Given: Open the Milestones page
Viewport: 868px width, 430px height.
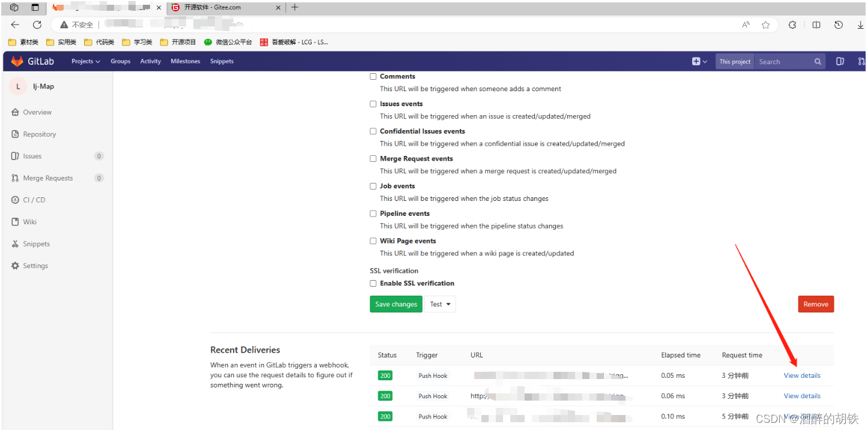Looking at the screenshot, I should tap(185, 61).
